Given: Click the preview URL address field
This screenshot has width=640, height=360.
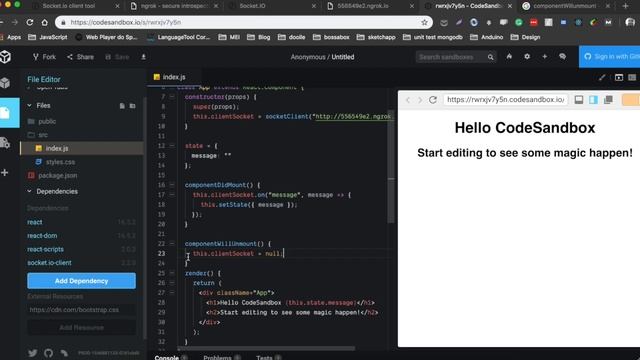Looking at the screenshot, I should pos(506,100).
